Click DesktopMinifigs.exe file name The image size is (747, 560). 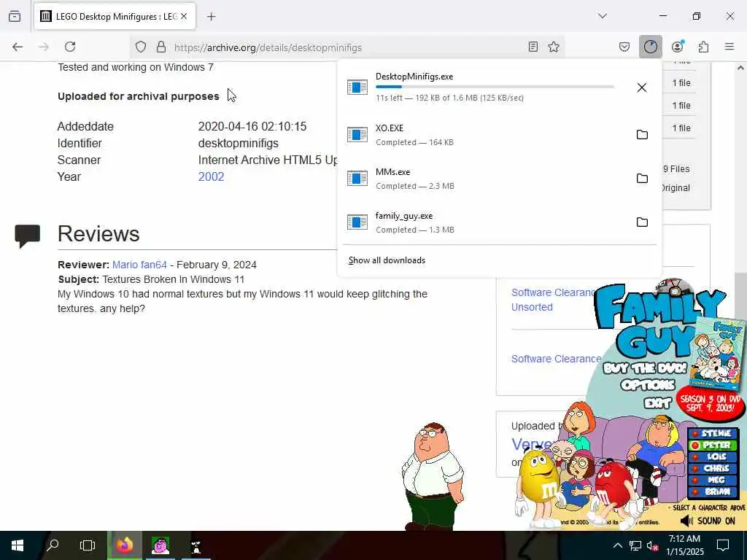(414, 76)
